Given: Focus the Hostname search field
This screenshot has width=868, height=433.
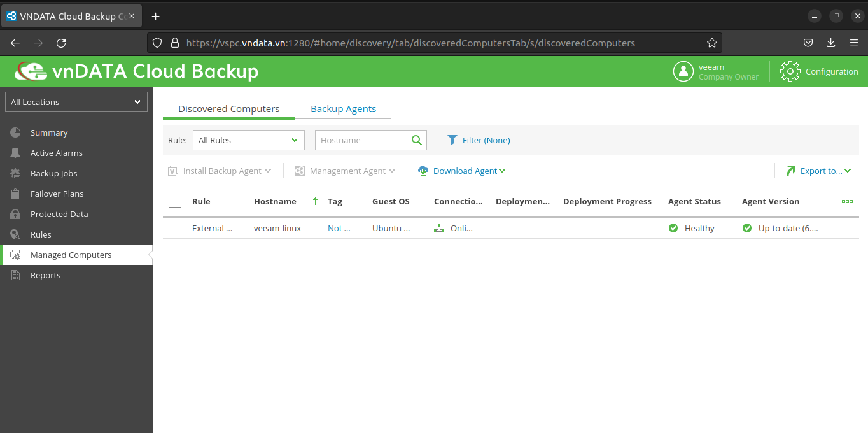Looking at the screenshot, I should [x=361, y=140].
